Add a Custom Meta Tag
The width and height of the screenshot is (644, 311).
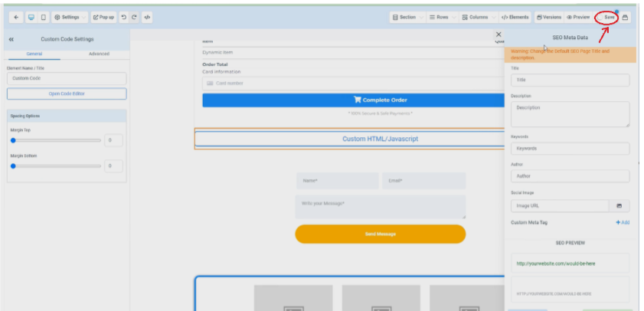tap(623, 222)
